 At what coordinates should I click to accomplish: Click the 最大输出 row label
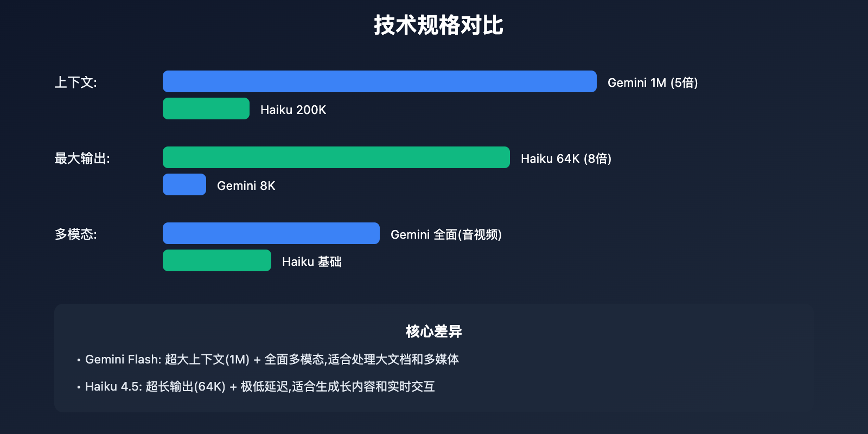pos(82,158)
